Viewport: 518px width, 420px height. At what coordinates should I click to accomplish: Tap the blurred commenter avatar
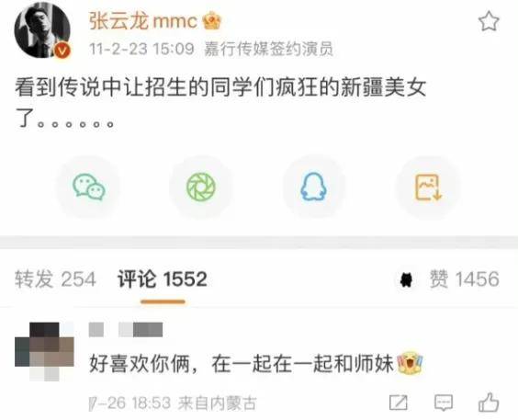coord(44,351)
